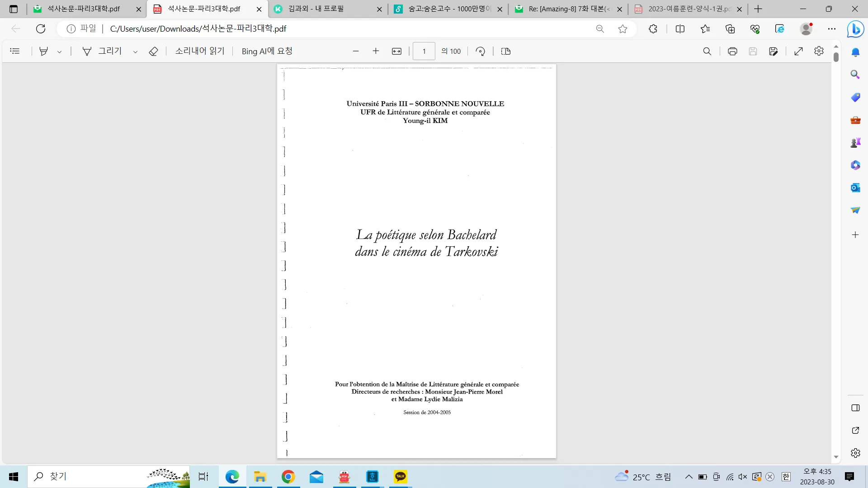Open PDF viewer settings gear

(x=819, y=51)
